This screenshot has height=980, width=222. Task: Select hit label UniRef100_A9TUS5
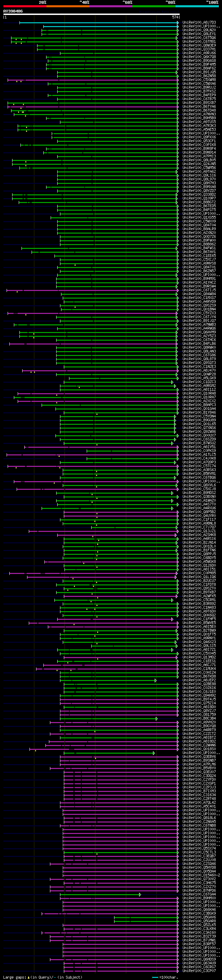[x=199, y=122]
